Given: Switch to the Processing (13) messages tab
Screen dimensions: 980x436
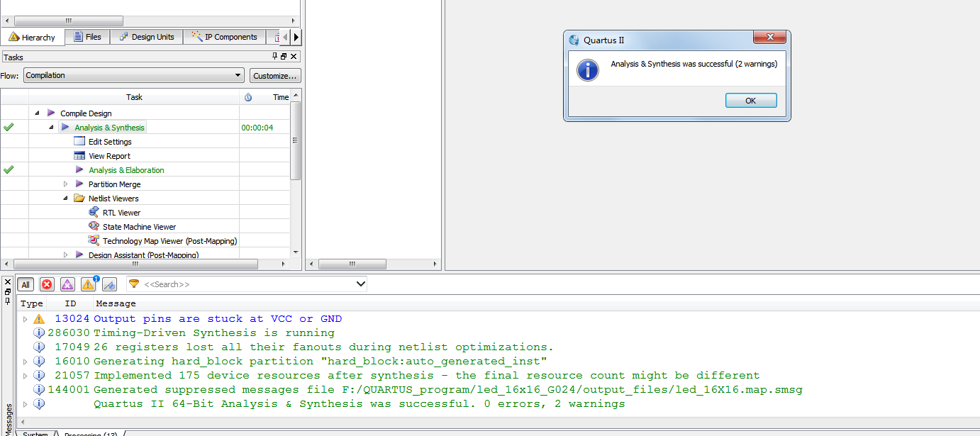Looking at the screenshot, I should pos(91,434).
